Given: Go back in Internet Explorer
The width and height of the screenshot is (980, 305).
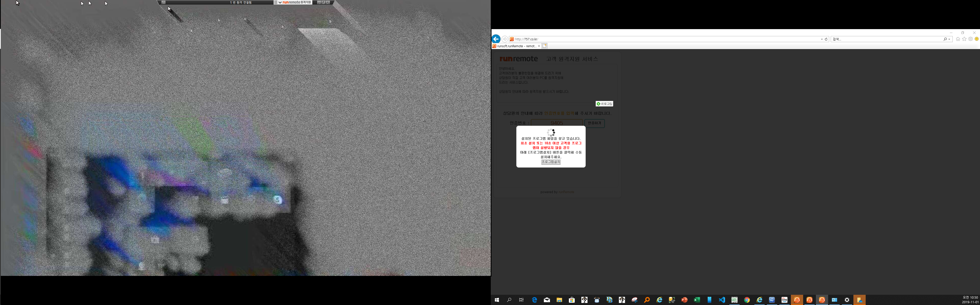Looking at the screenshot, I should [496, 39].
